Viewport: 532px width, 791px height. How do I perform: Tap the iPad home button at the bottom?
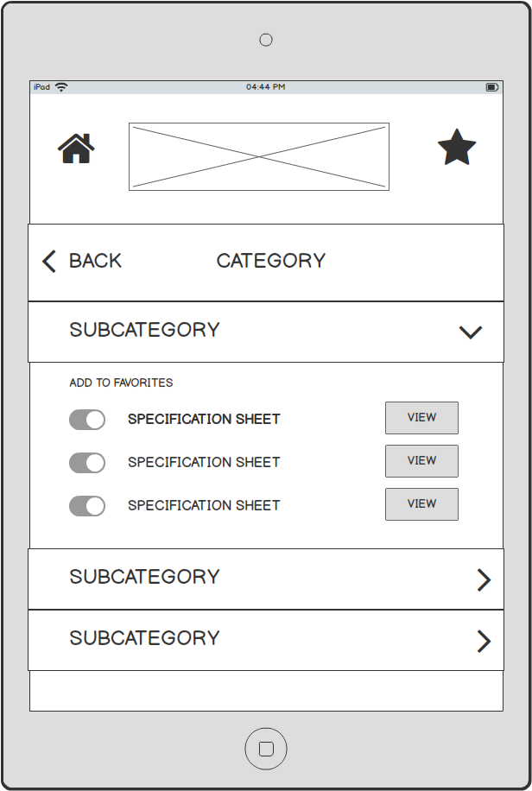[x=266, y=749]
